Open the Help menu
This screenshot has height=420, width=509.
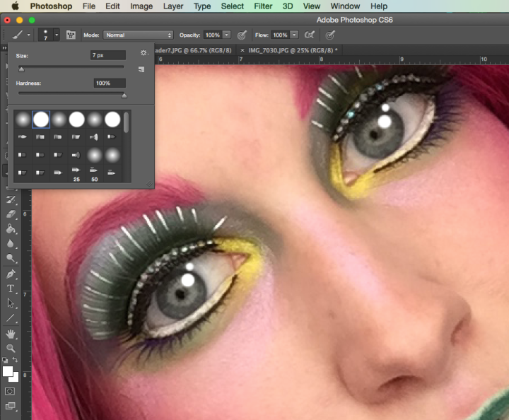coord(379,6)
